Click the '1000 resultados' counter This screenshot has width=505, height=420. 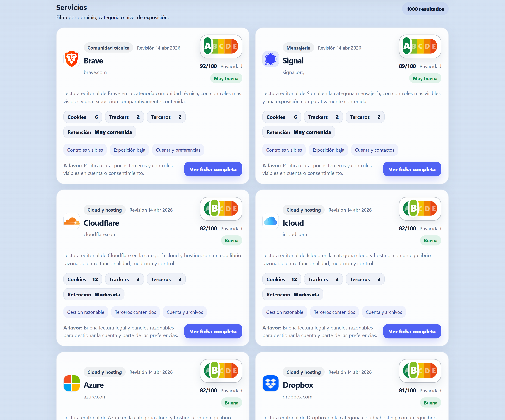pos(425,9)
